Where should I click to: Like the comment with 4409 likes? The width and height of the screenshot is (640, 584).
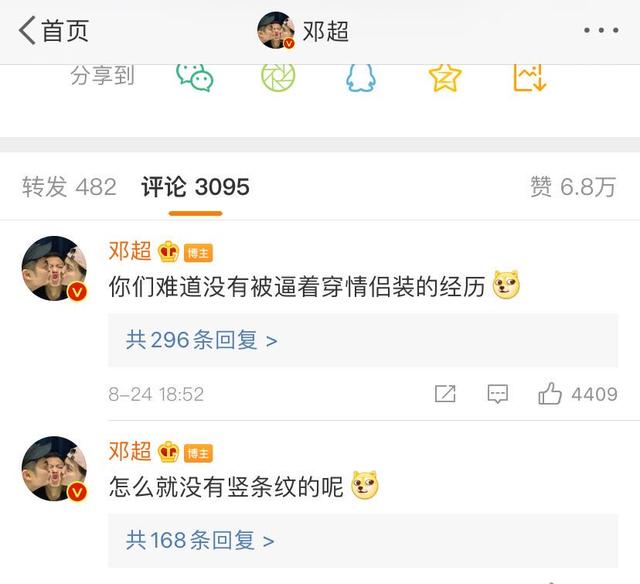[x=577, y=394]
